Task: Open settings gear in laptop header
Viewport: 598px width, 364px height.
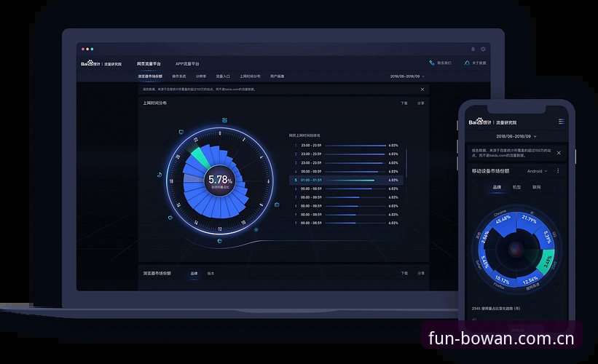Action: (x=483, y=50)
